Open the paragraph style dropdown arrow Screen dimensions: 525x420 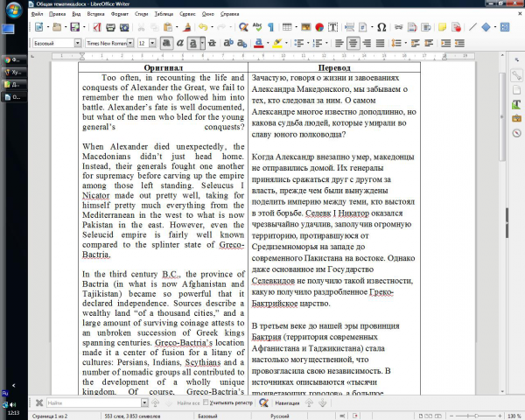tap(78, 43)
